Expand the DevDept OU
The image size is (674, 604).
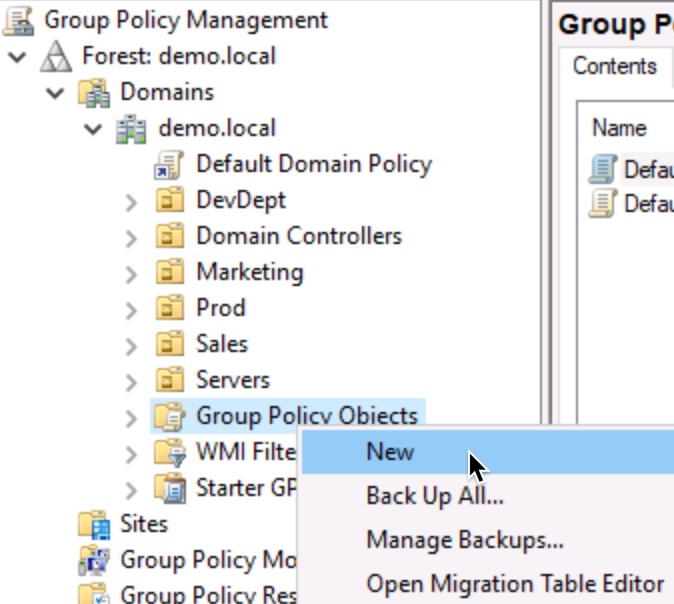(x=131, y=202)
